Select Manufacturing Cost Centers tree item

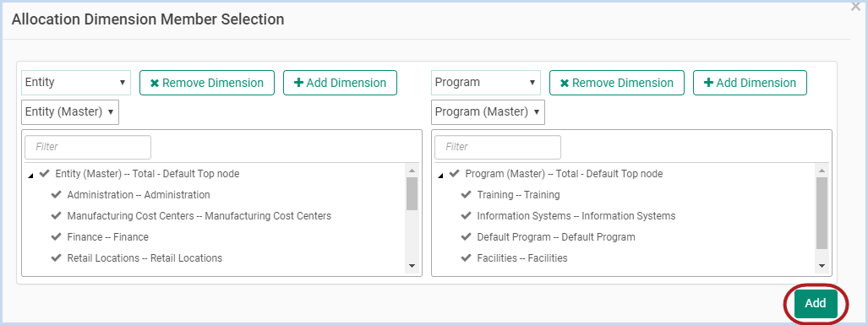[199, 215]
